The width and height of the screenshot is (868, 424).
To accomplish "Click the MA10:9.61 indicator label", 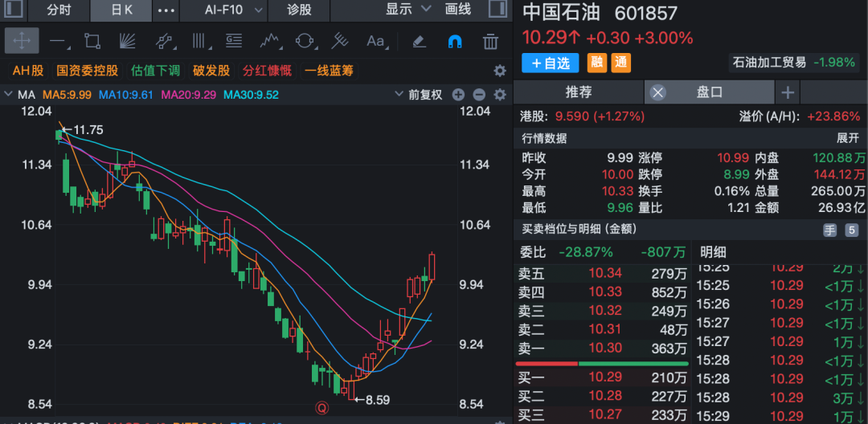I will (x=125, y=95).
